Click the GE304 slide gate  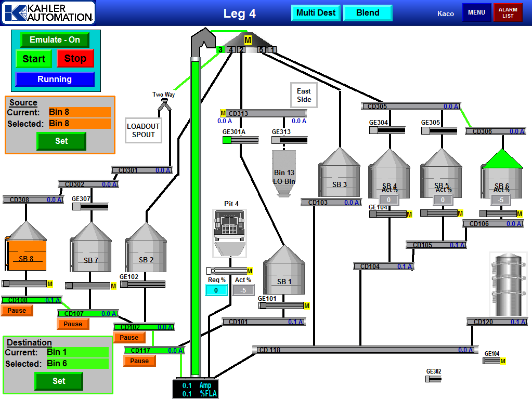point(387,130)
